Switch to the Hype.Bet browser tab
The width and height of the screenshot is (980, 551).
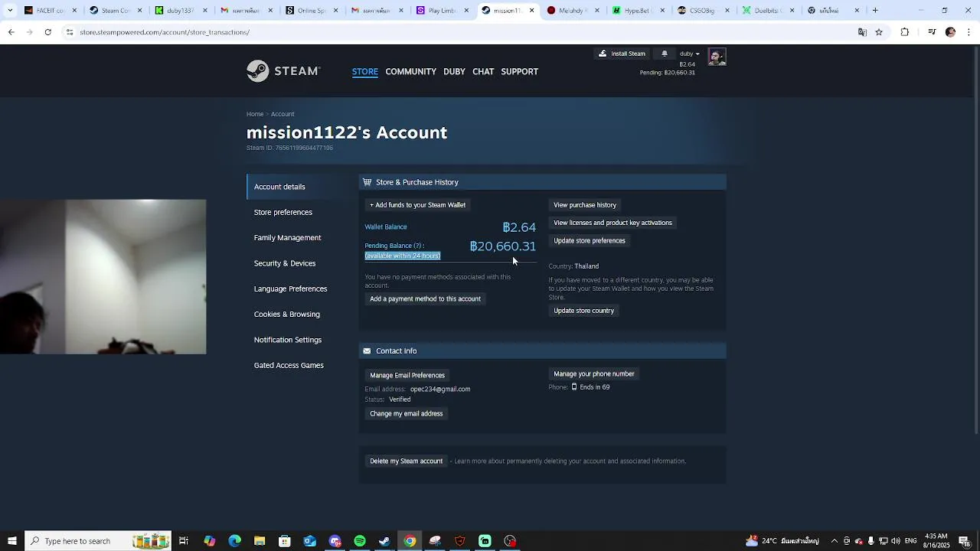pos(639,11)
